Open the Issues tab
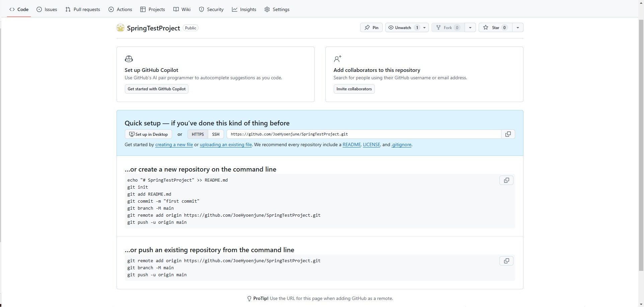 47,9
